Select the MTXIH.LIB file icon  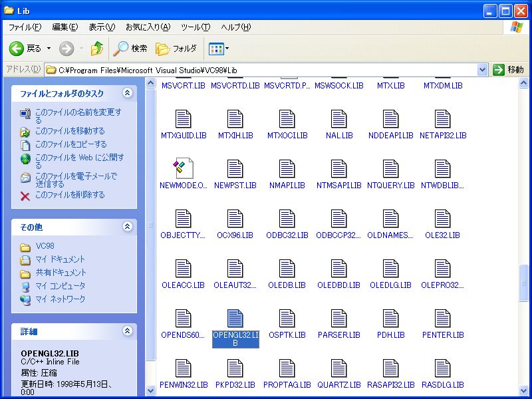pyautogui.click(x=235, y=119)
